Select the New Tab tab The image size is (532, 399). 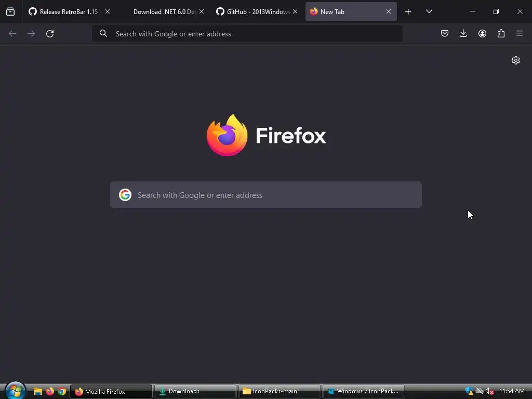click(x=351, y=11)
